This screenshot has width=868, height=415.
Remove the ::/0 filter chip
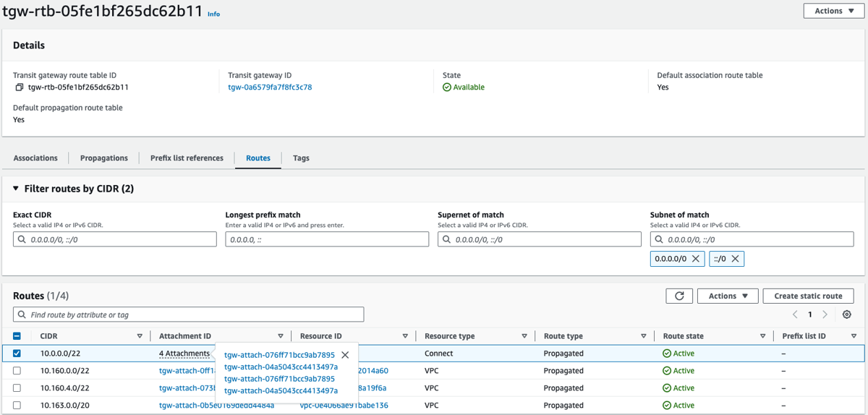point(735,259)
